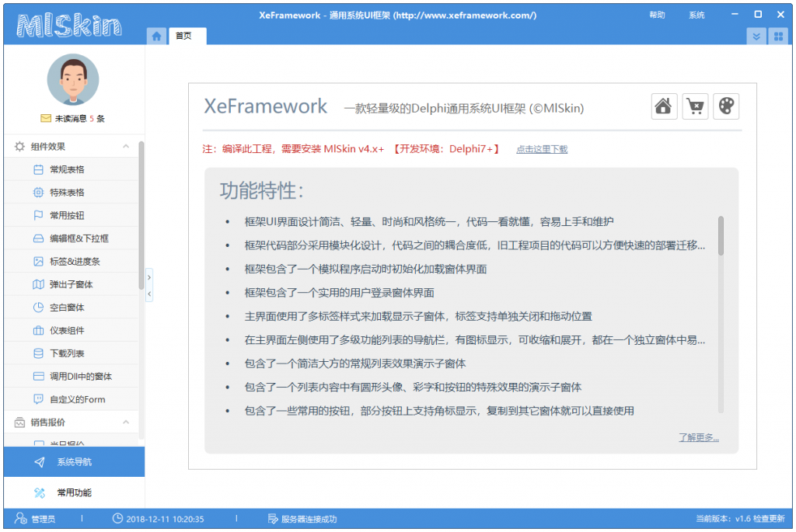The height and width of the screenshot is (532, 796).
Task: Click the color palette skin button
Action: coord(726,106)
